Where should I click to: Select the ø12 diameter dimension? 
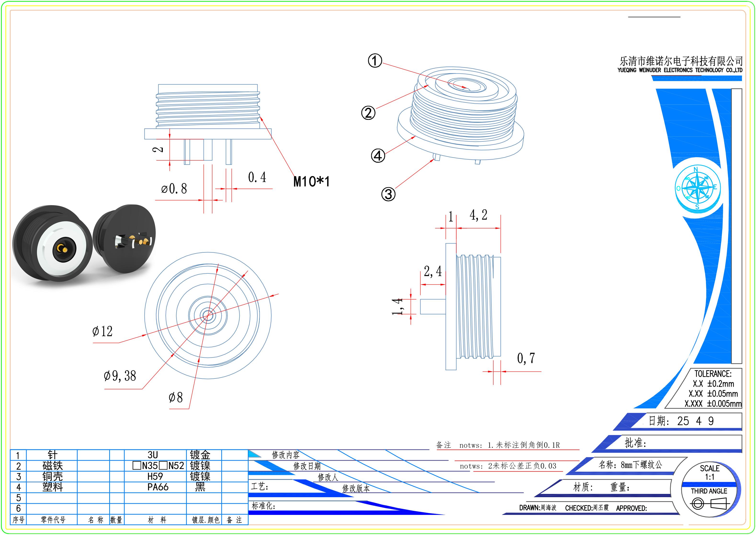(x=102, y=331)
